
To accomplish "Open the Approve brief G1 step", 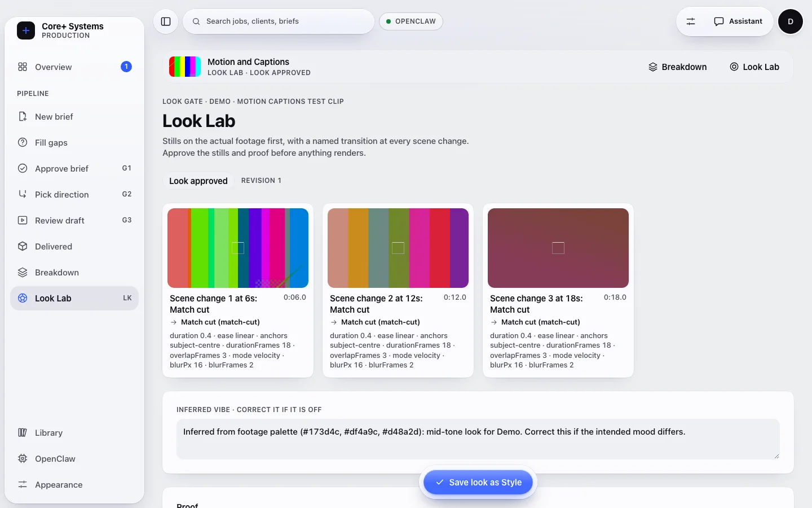I will pyautogui.click(x=74, y=169).
